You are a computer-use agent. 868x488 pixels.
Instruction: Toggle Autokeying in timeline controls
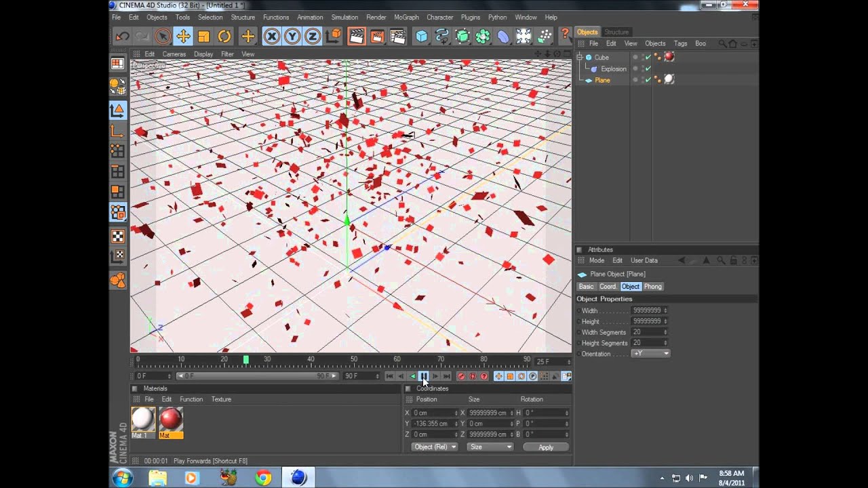click(473, 376)
